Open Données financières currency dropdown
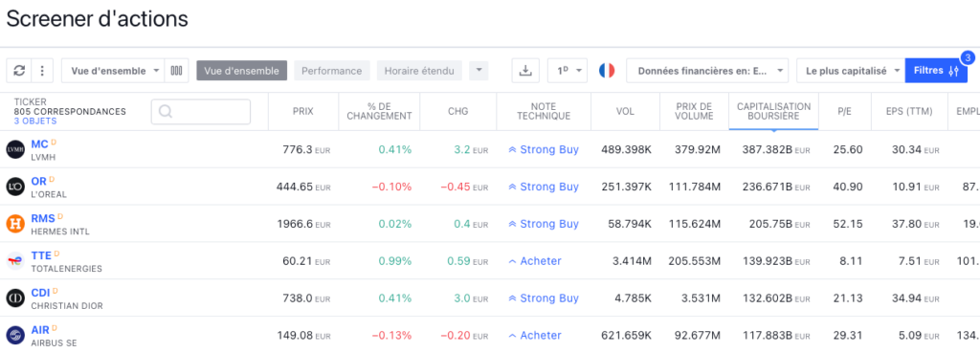Viewport: 980px width, 353px height. [707, 71]
